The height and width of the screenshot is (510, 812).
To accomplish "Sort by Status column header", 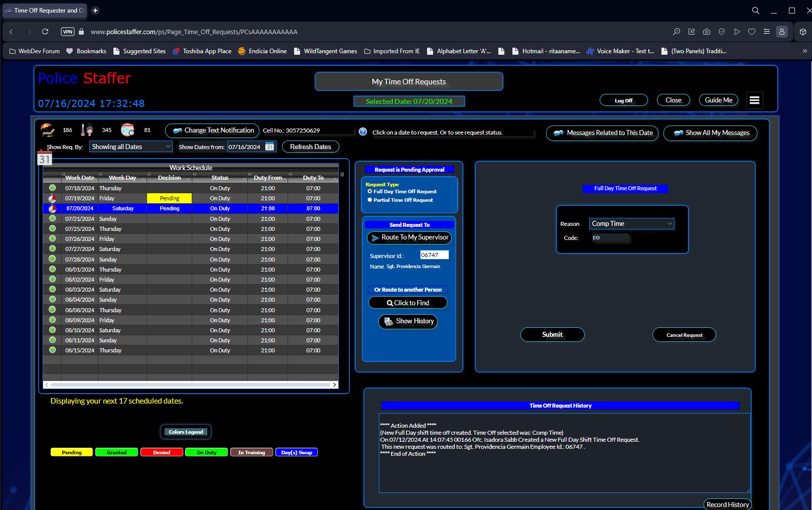I will [220, 178].
